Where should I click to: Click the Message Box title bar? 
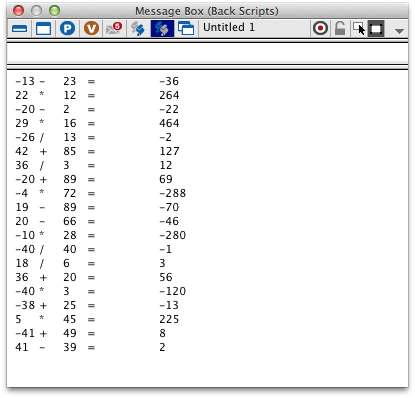[207, 11]
